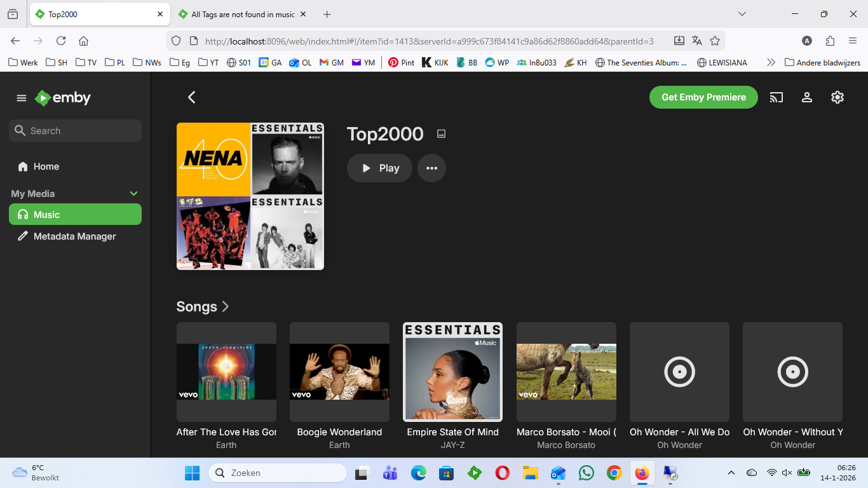Go to the Firefox home page
Image resolution: width=868 pixels, height=488 pixels.
pyautogui.click(x=83, y=41)
